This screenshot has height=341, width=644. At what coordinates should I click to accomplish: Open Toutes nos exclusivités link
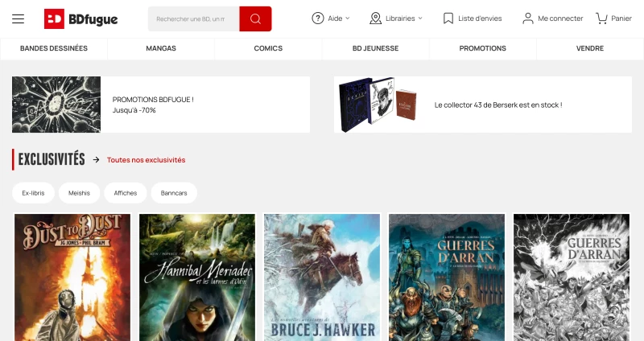click(147, 160)
